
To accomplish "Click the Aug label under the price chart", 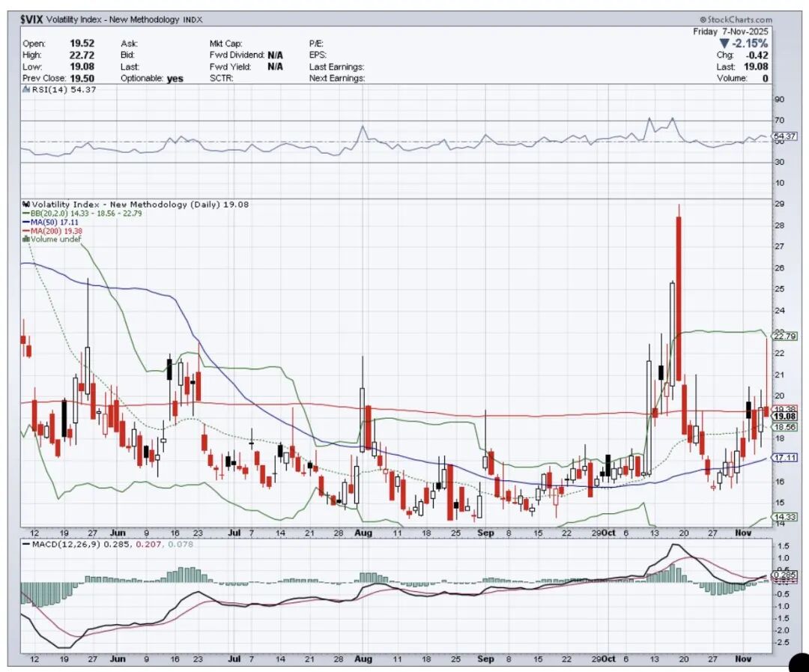I will (363, 533).
